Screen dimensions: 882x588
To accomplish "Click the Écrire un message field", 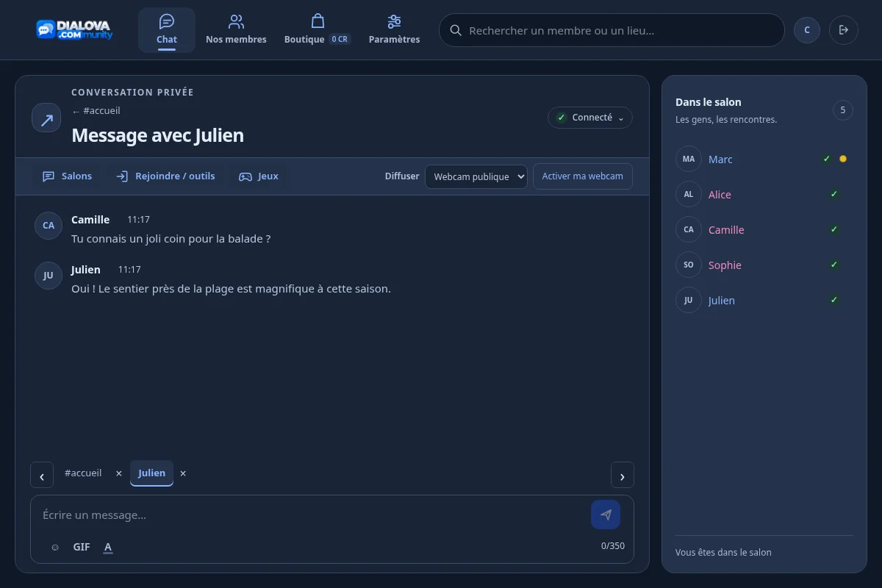I will pos(312,515).
